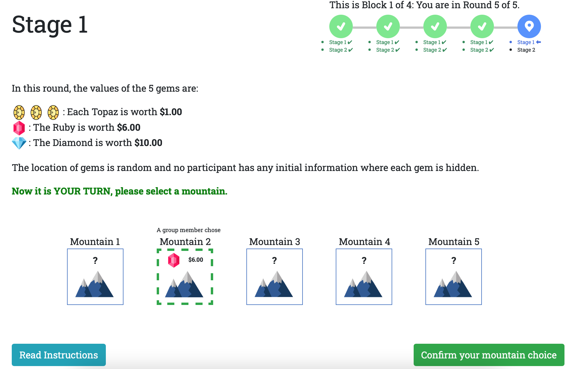Click the Ruby gem icon in values list

point(18,127)
